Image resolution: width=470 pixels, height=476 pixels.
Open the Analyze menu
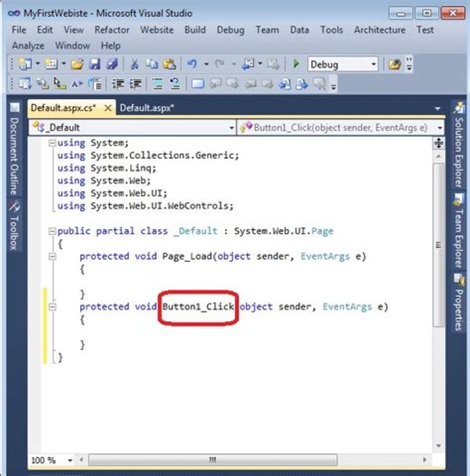28,46
